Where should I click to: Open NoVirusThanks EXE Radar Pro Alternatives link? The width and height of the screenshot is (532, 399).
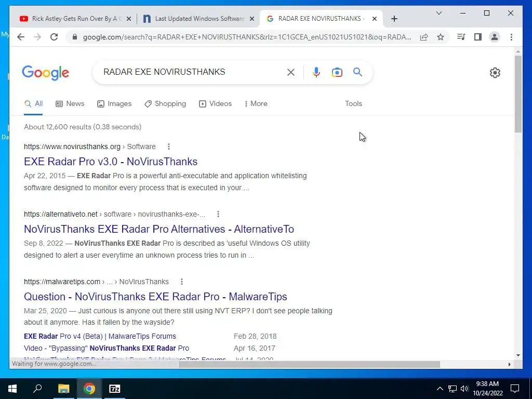tap(159, 229)
